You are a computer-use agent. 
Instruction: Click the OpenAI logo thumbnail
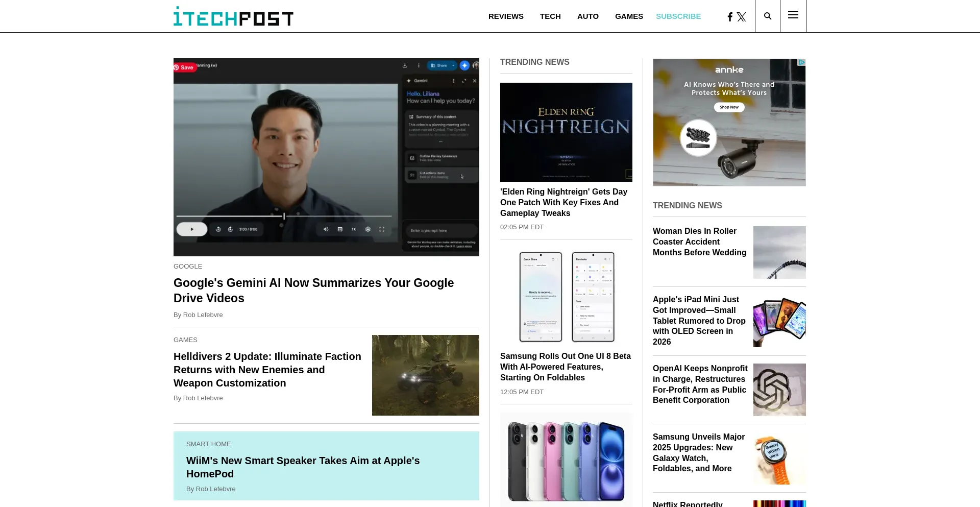click(779, 390)
